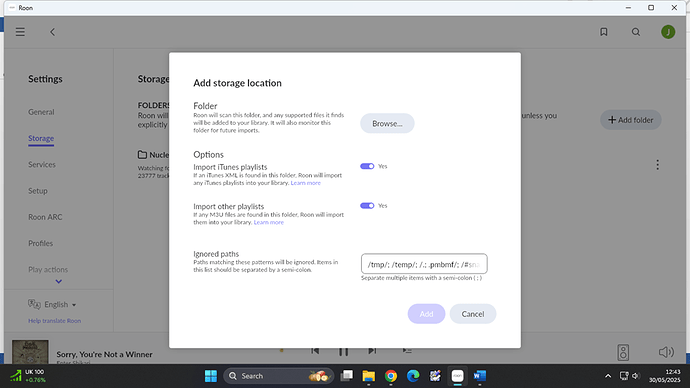
Task: Show hidden system tray icons
Action: coord(608,376)
